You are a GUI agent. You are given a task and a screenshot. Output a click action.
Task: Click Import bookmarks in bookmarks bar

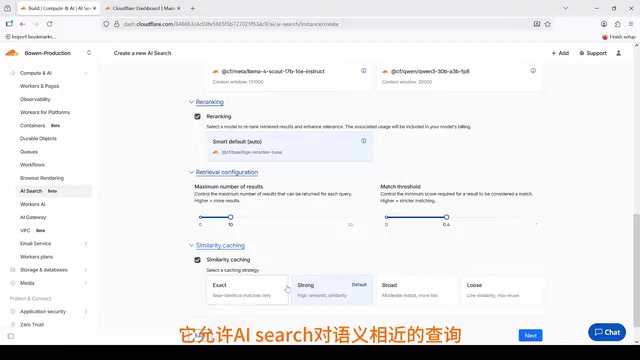(x=30, y=37)
